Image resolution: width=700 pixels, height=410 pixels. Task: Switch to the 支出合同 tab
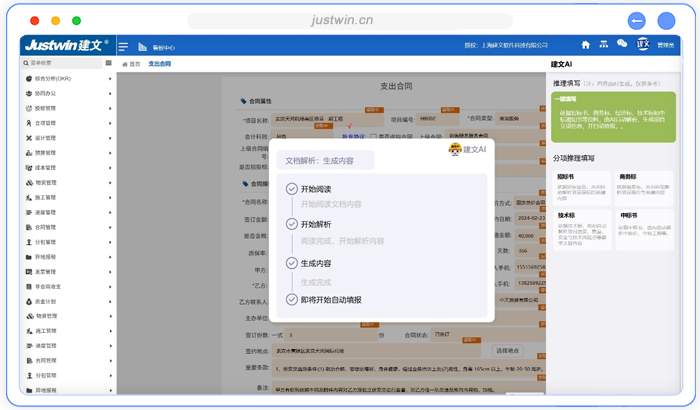[160, 63]
